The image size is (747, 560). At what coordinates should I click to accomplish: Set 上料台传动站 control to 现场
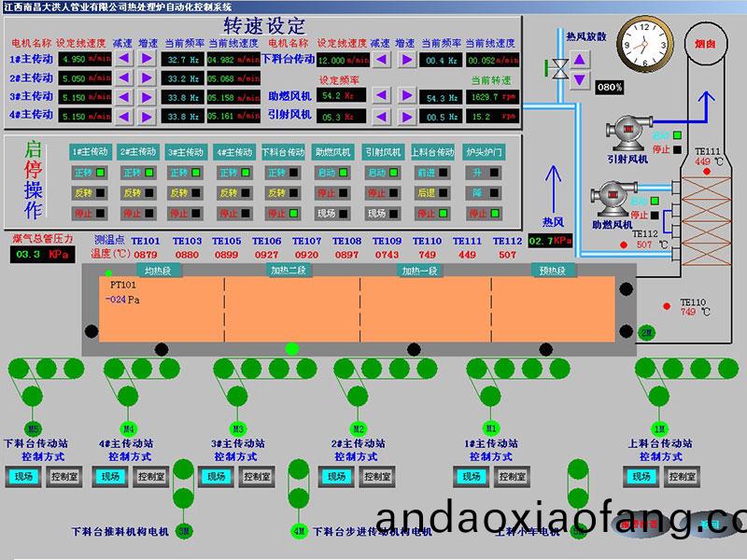(x=641, y=476)
